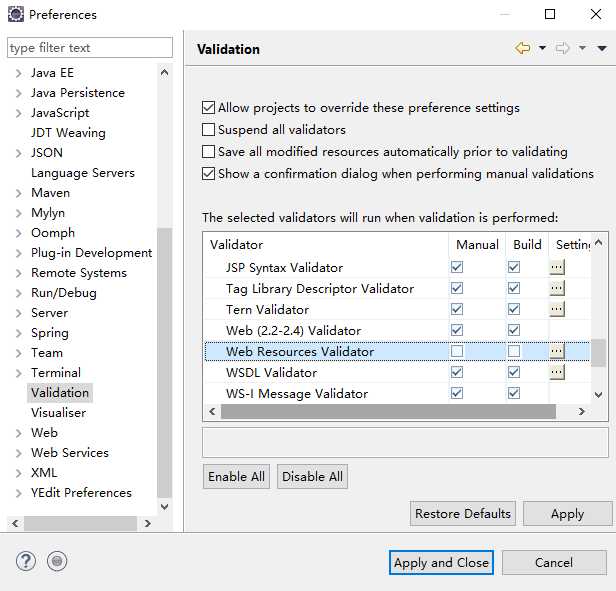Screen dimensions: 616x591
Task: Expand the Java EE tree node
Action: pyautogui.click(x=18, y=73)
